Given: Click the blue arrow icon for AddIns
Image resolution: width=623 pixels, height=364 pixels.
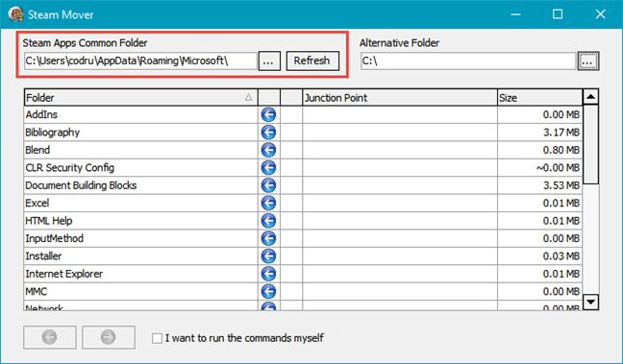Looking at the screenshot, I should coord(268,114).
